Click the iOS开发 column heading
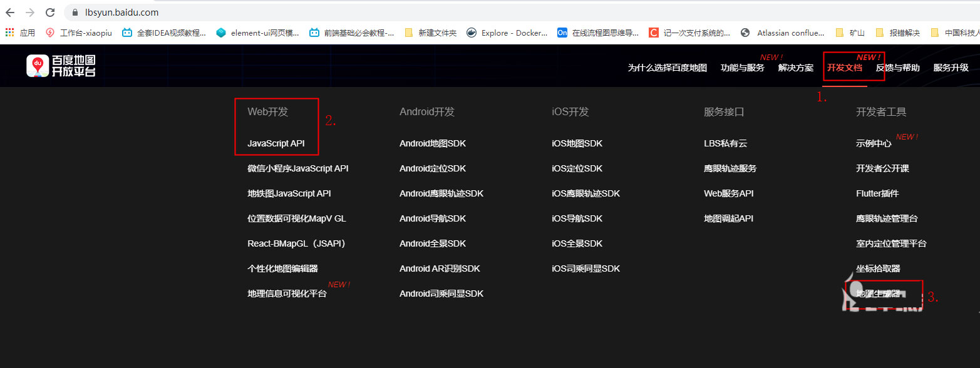The width and height of the screenshot is (980, 368). pyautogui.click(x=570, y=112)
